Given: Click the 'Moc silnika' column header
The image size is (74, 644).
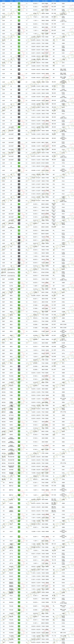Looking at the screenshot, I should pos(45,1).
